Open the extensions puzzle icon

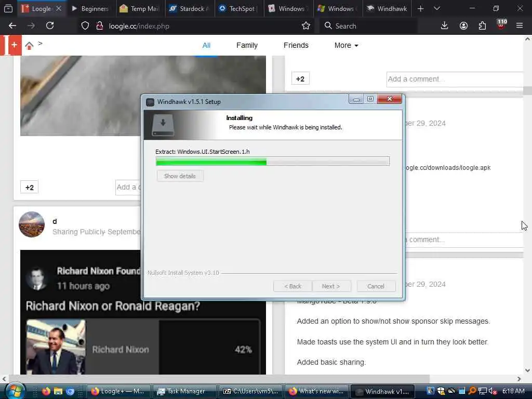(482, 26)
